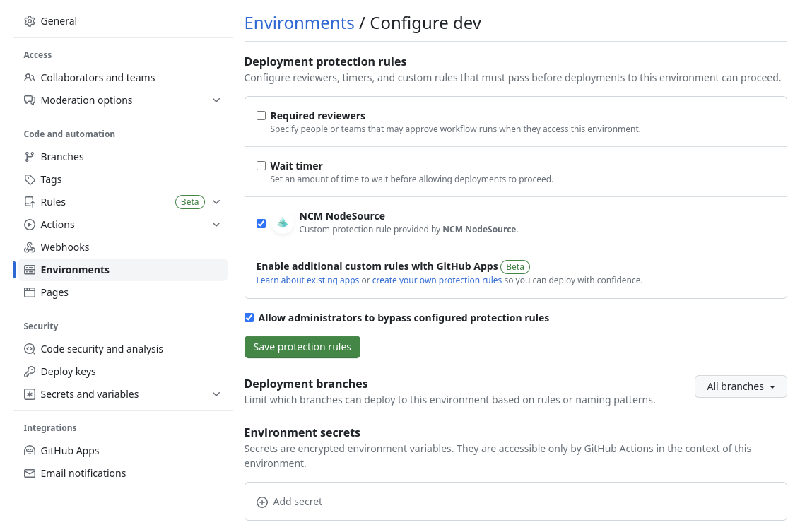Expand the Actions submenu chevron
The width and height of the screenshot is (812, 532).
216,225
